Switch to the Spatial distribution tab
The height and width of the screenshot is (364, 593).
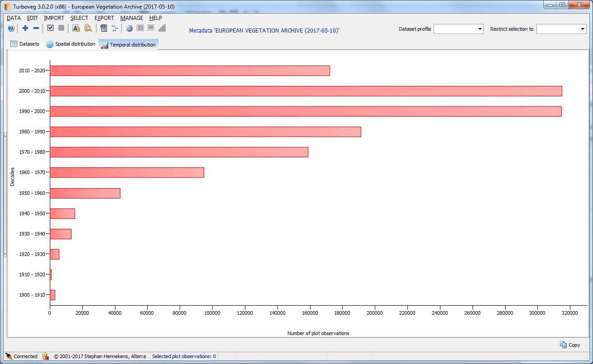71,44
